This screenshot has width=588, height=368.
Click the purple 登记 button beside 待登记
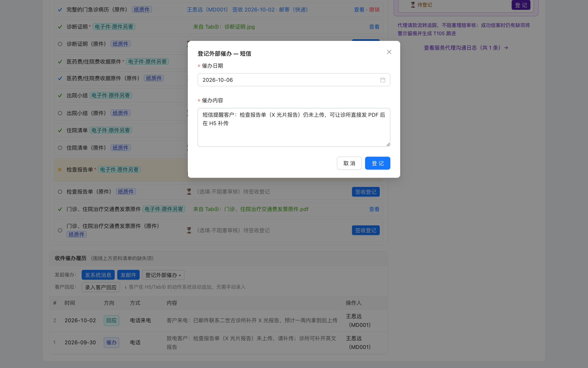521,5
